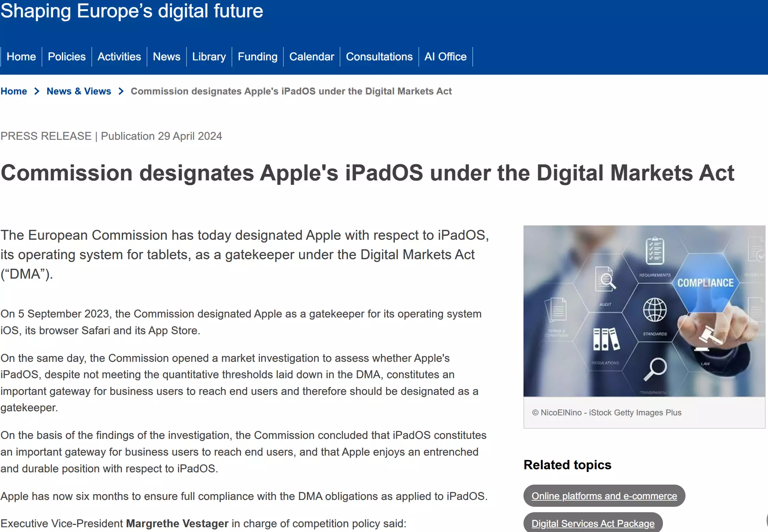
Task: Open the Activities menu item
Action: (x=119, y=57)
